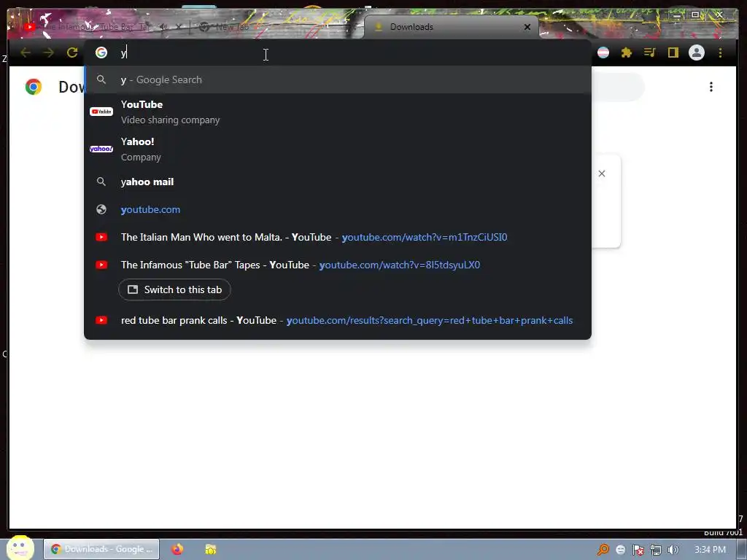The image size is (747, 560).
Task: Open the Action Center flag tray icon
Action: pyautogui.click(x=638, y=550)
